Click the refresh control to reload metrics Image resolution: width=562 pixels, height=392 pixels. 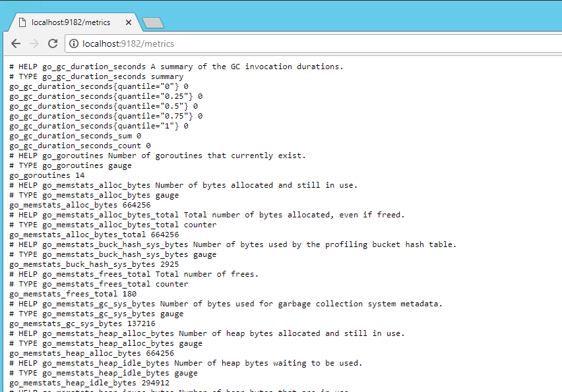pyautogui.click(x=53, y=43)
